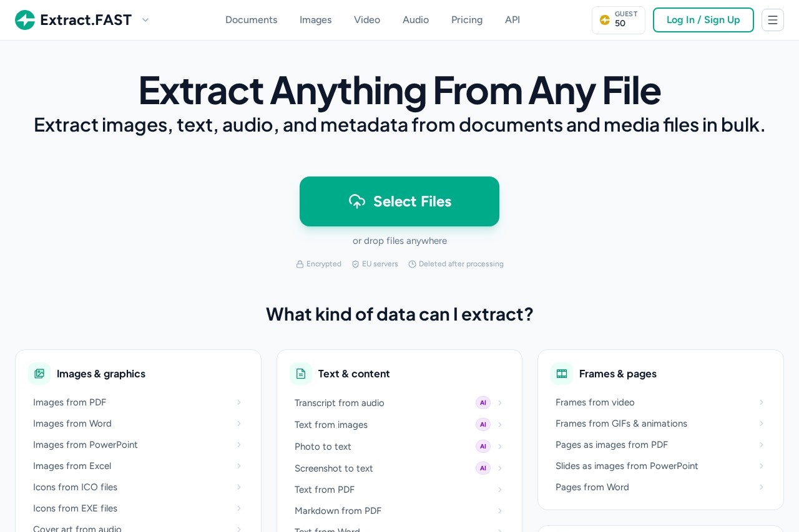Viewport: 799px width, 532px height.
Task: Click the AI badge on Transcript from audio
Action: (x=483, y=403)
